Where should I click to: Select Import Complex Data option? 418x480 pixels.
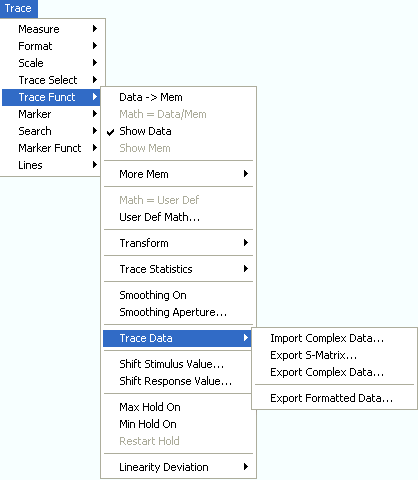(x=334, y=338)
